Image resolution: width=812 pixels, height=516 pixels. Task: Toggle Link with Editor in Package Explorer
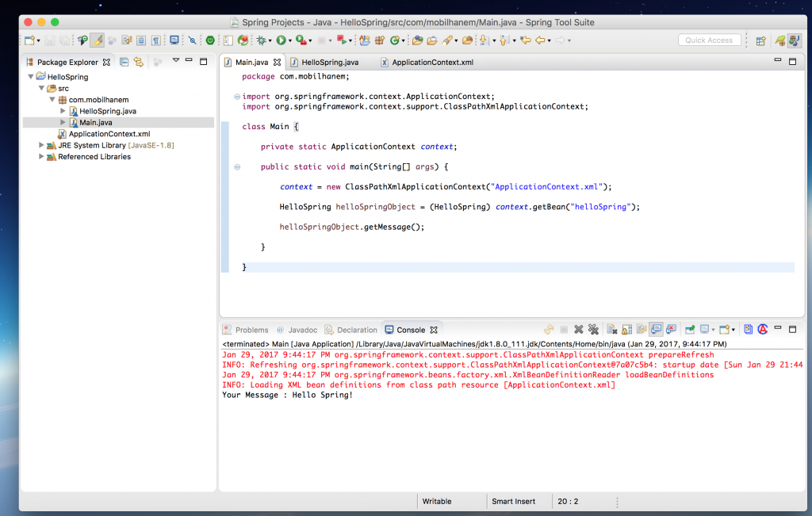pyautogui.click(x=139, y=62)
